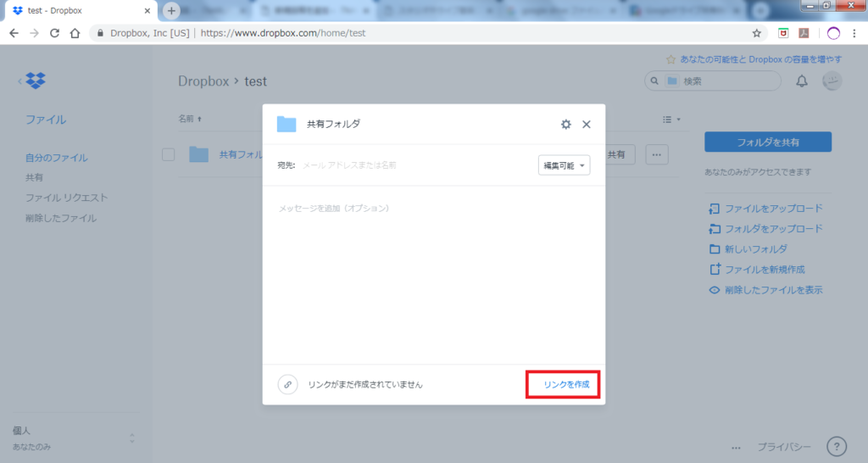Open a new browser tab
Screen dimensions: 868x463
click(171, 10)
